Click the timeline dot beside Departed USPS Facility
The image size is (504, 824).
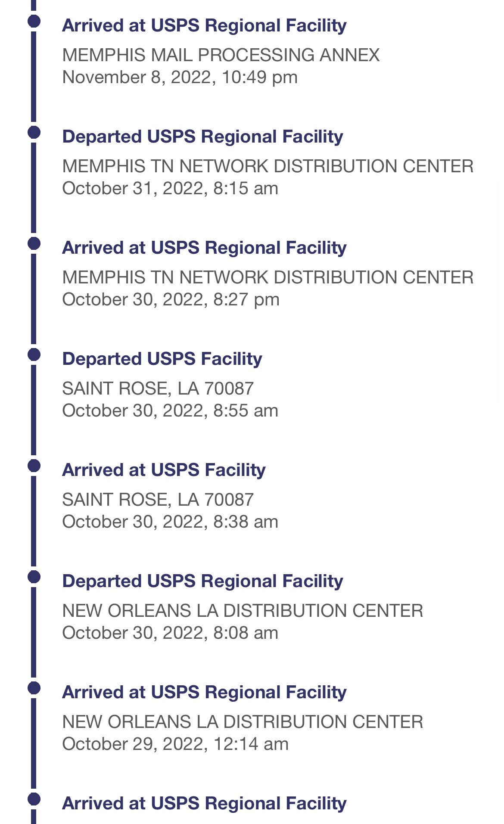click(x=34, y=354)
